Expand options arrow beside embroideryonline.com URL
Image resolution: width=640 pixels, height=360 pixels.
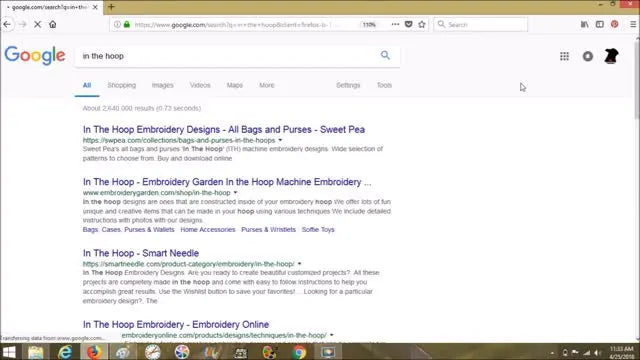(331, 335)
